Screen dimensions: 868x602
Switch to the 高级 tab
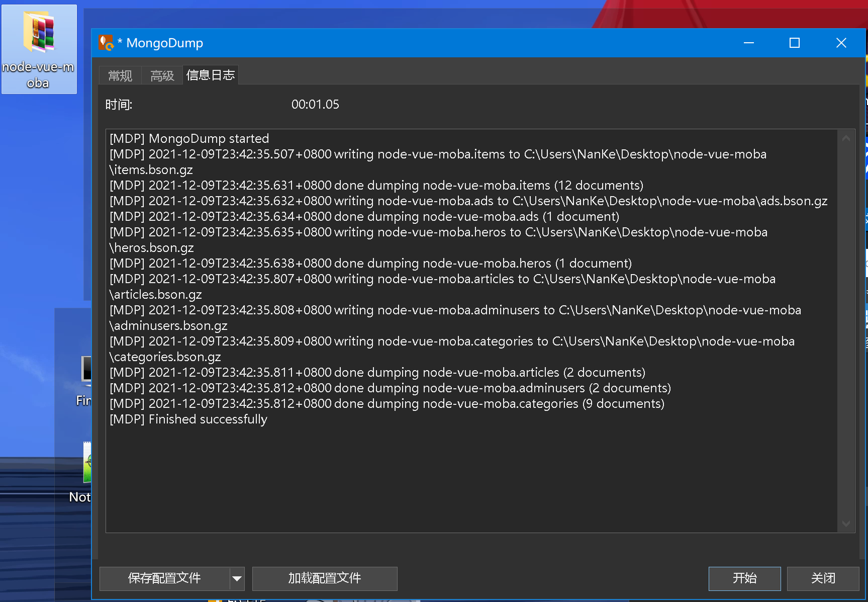click(x=162, y=75)
